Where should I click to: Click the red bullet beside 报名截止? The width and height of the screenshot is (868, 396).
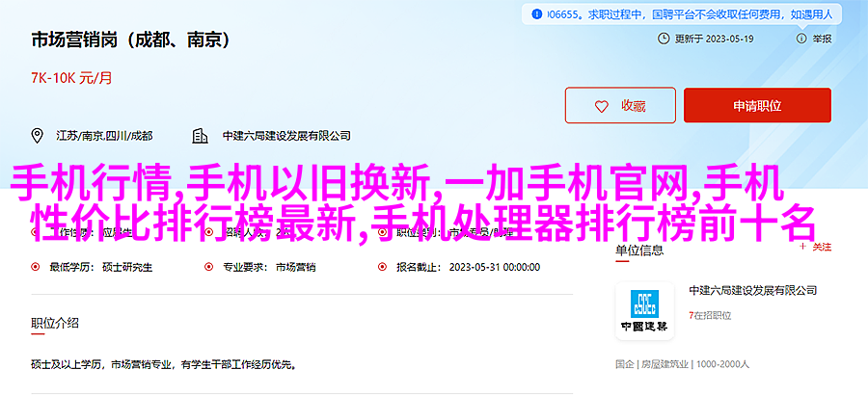[382, 267]
